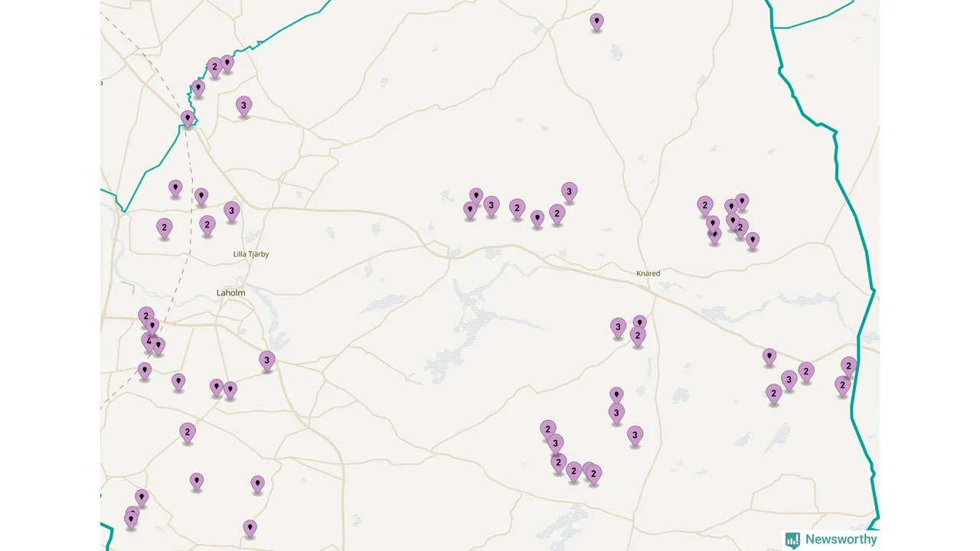Click the '3' marker northwest near the teal border
The image size is (980, 551).
pyautogui.click(x=243, y=106)
